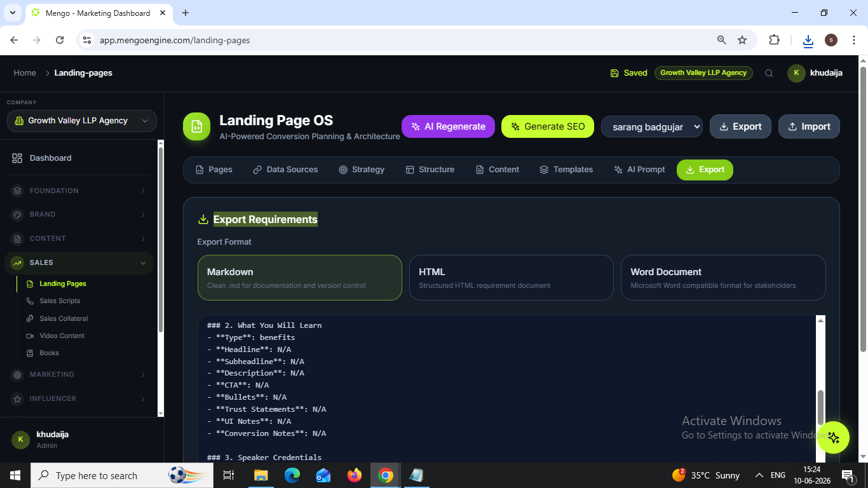
Task: Switch to the Templates tab
Action: (x=566, y=170)
